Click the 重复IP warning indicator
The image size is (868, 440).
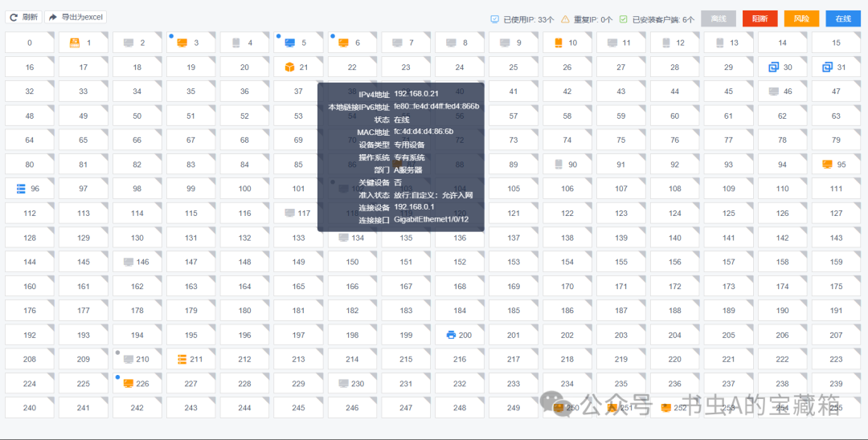coord(565,19)
